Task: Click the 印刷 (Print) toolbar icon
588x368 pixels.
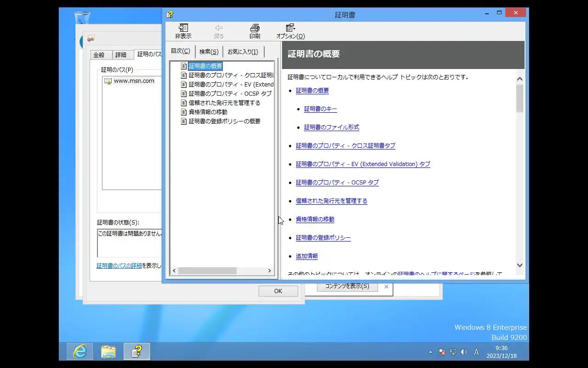Action: [254, 31]
